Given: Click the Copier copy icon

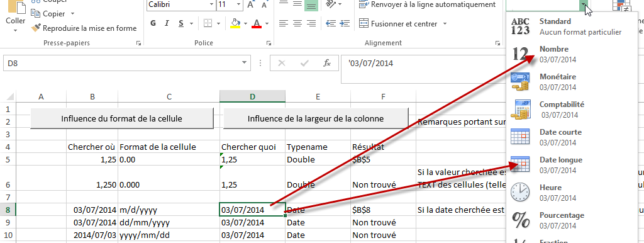Looking at the screenshot, I should click(36, 14).
